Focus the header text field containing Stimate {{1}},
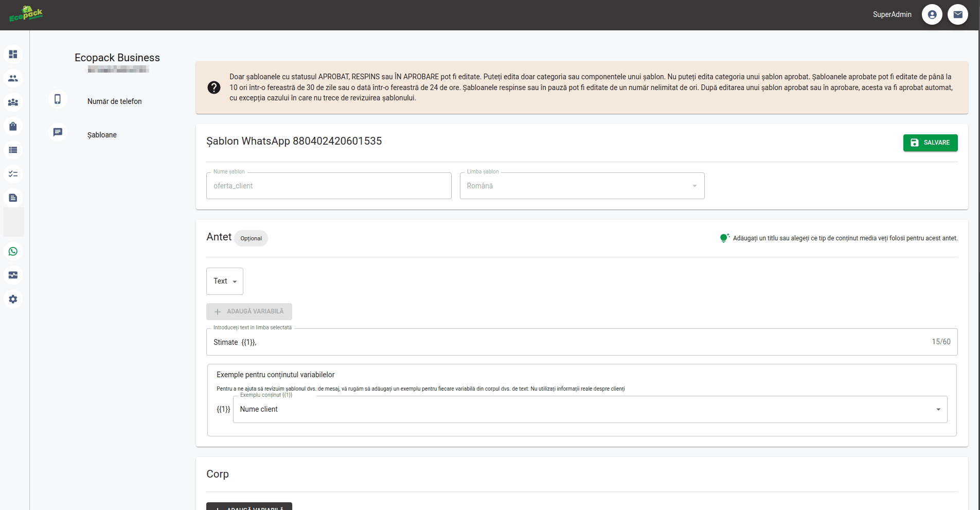The image size is (980, 510). click(582, 342)
